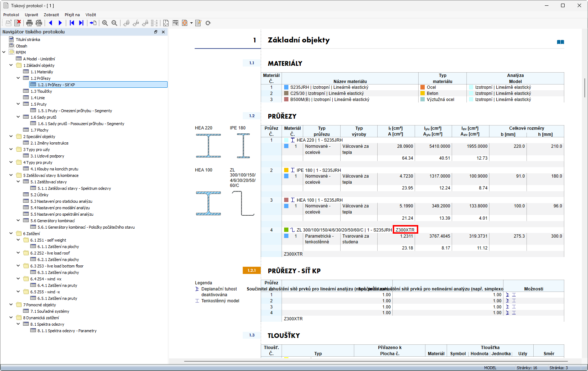
Task: Select the zoom in magnifier tool
Action: point(105,23)
